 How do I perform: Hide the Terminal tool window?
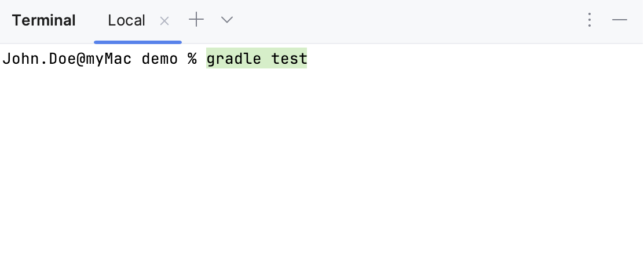(x=620, y=20)
